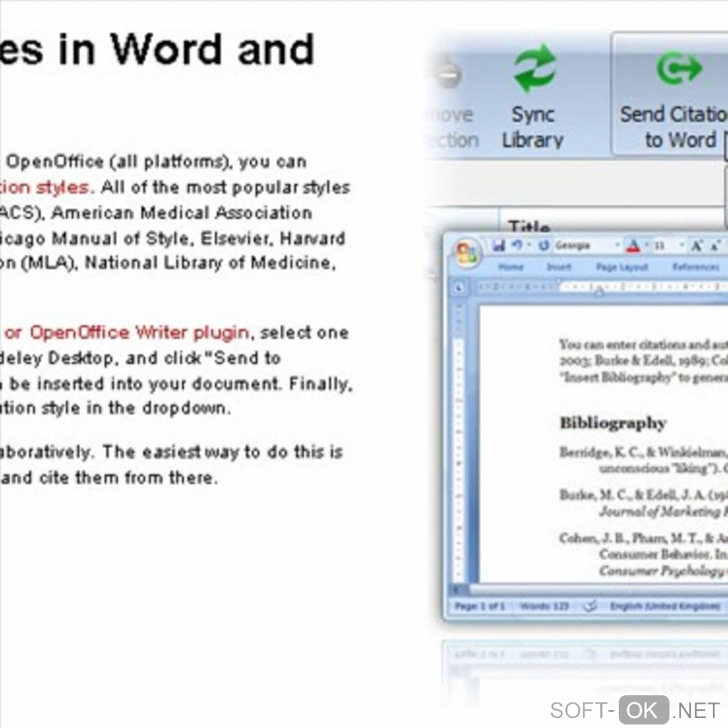Click the Grow Font icon
The width and height of the screenshot is (728, 728).
point(696,246)
